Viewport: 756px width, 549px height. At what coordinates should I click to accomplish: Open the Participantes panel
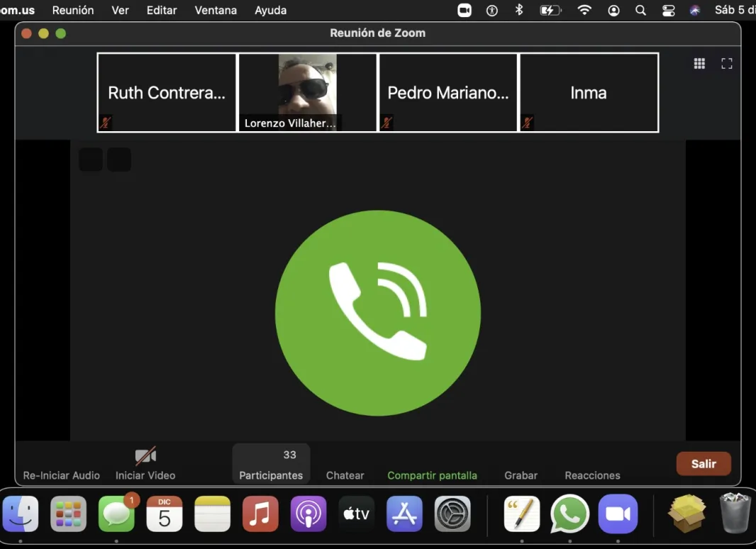pyautogui.click(x=271, y=465)
